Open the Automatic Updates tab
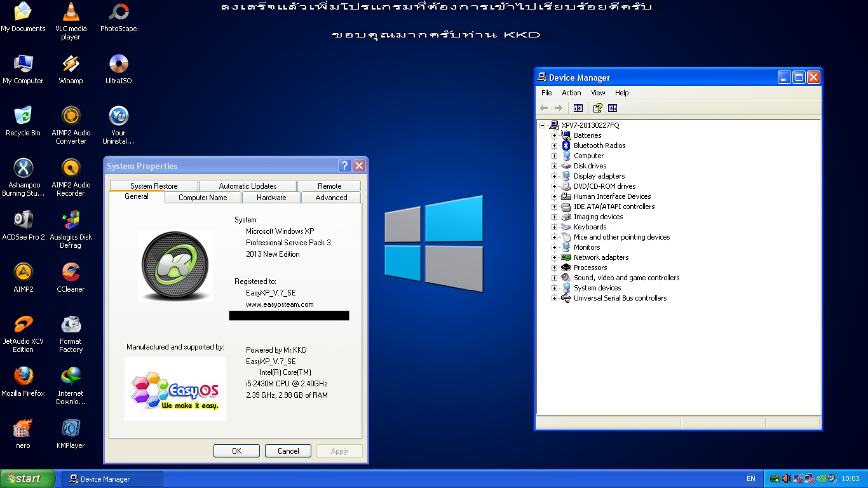Screen dimensions: 868x488 click(x=248, y=186)
